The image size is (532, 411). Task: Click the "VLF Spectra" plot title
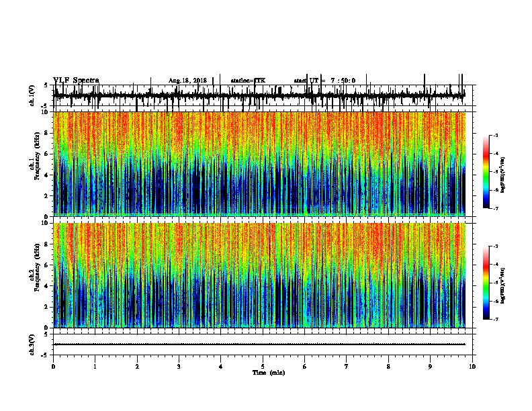tap(76, 81)
